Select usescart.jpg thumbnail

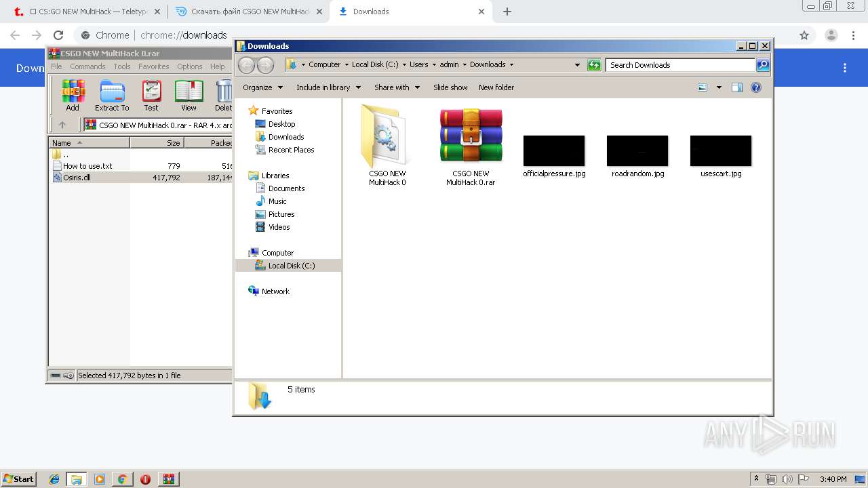point(721,157)
